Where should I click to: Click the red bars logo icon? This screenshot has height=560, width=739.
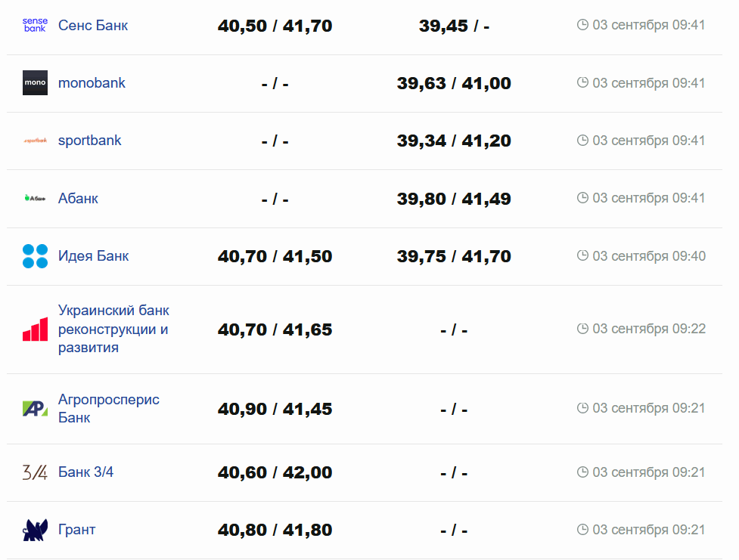point(35,330)
